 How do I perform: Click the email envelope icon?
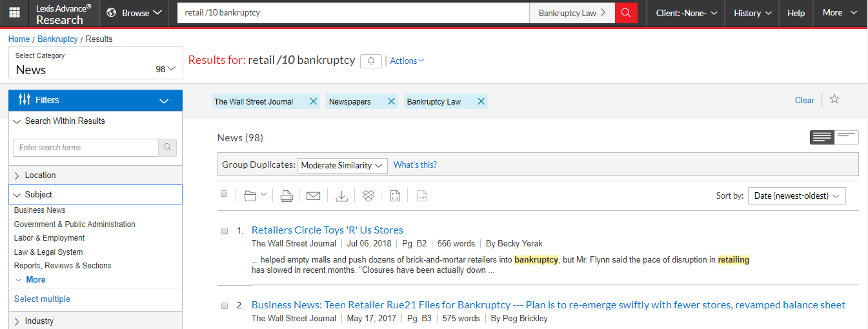pyautogui.click(x=314, y=195)
